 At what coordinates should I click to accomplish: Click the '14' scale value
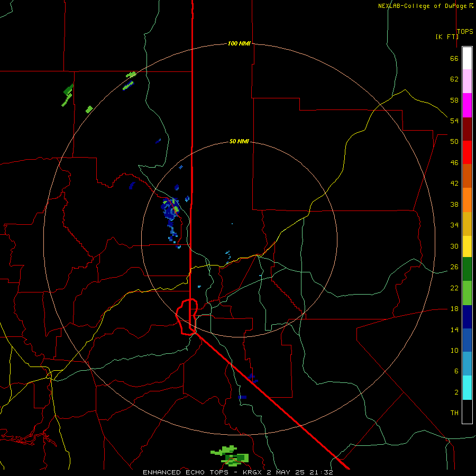(x=454, y=329)
